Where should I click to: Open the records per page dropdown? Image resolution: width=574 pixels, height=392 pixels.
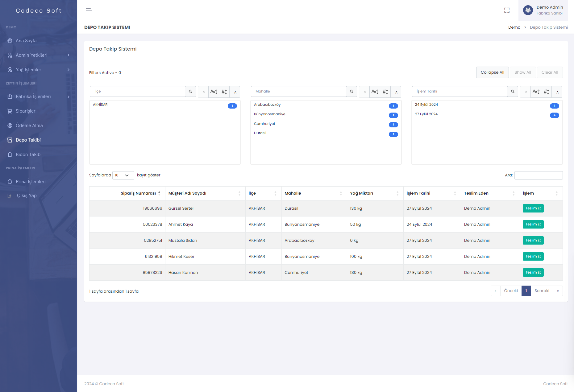123,175
